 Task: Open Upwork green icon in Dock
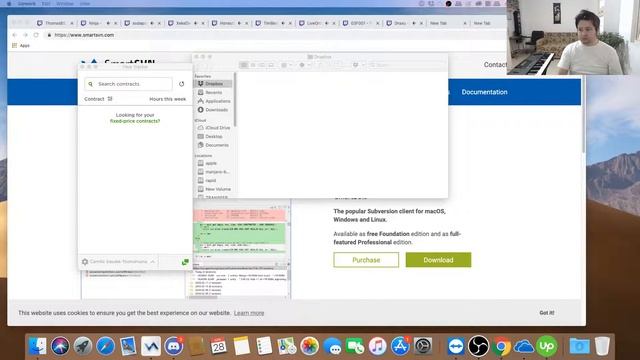pyautogui.click(x=547, y=346)
